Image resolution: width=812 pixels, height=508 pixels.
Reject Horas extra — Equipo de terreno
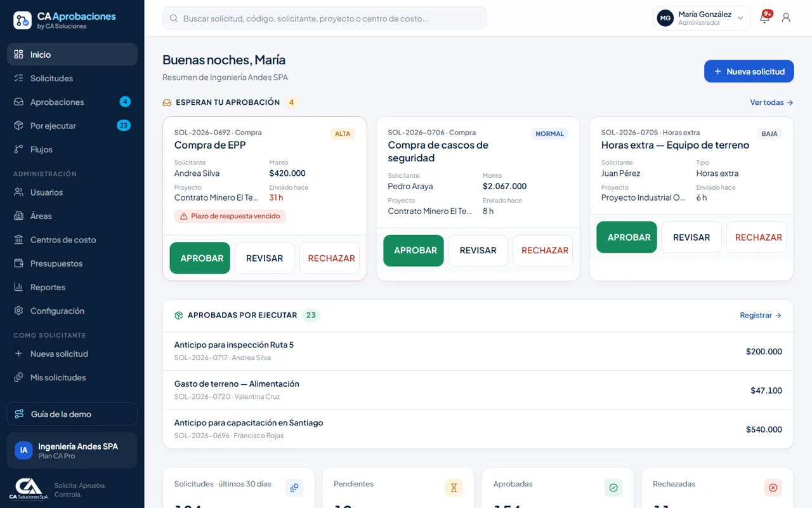pyautogui.click(x=757, y=237)
